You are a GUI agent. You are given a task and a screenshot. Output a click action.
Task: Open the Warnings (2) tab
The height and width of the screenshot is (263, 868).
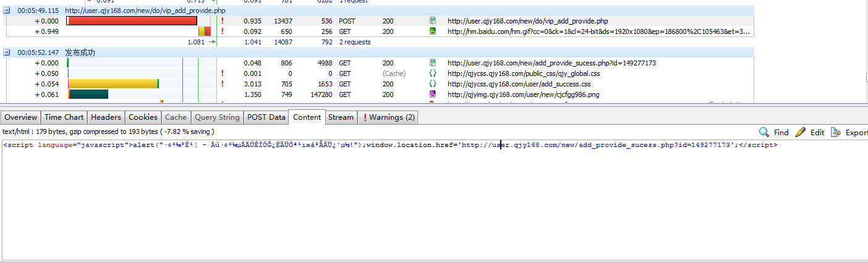[389, 117]
